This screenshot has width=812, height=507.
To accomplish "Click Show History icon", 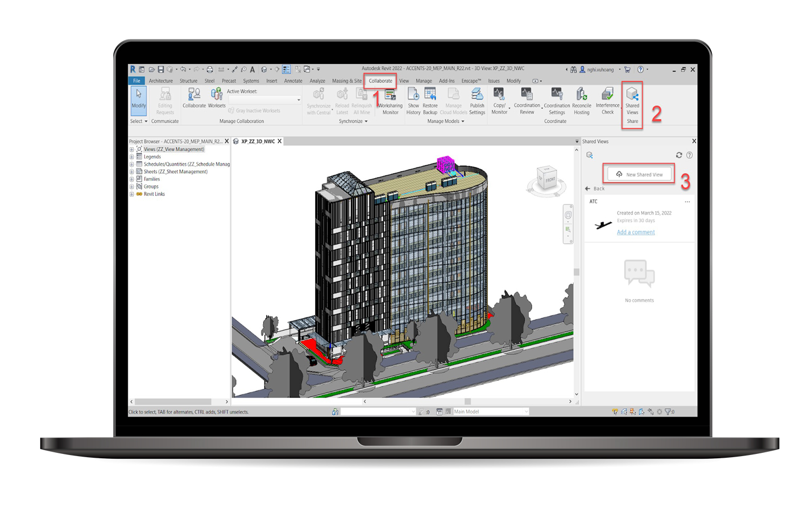I will tap(414, 101).
